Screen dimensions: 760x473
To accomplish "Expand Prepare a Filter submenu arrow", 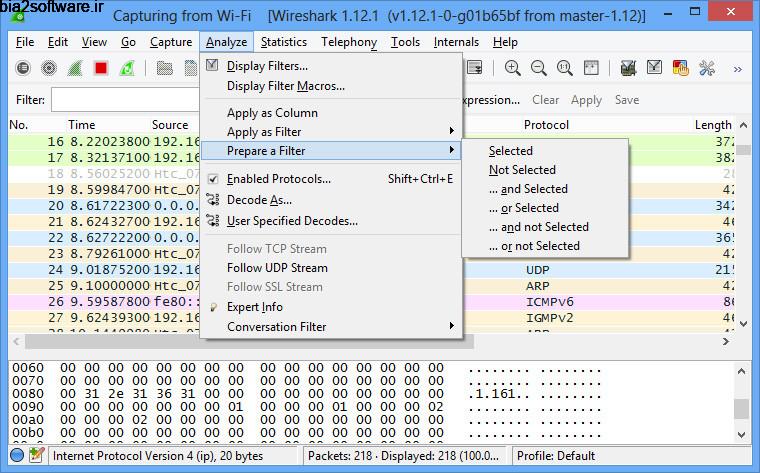I will click(451, 150).
